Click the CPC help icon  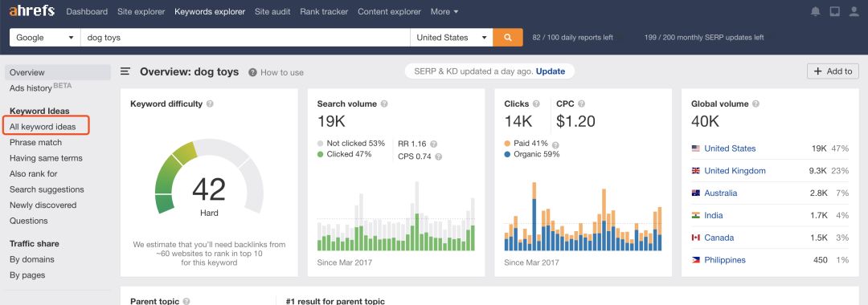pos(581,104)
